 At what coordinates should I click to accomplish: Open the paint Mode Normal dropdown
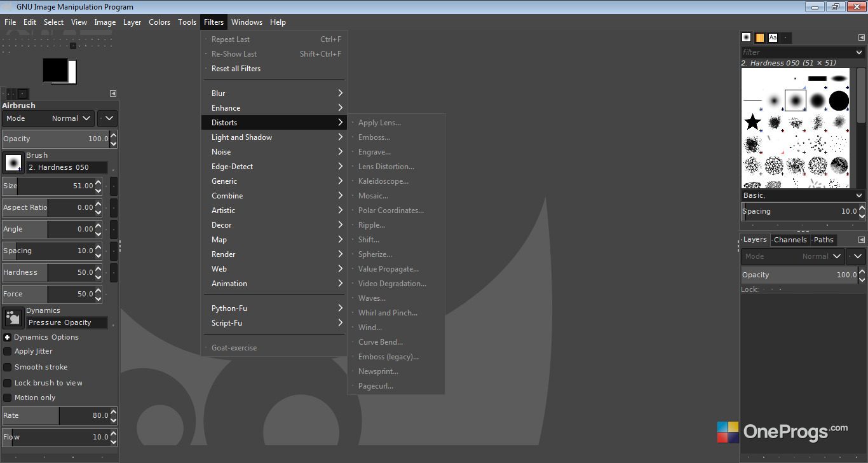point(48,118)
